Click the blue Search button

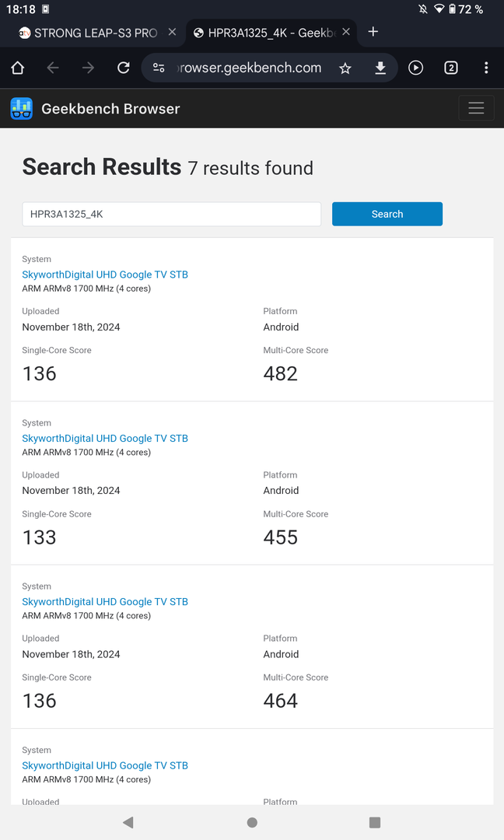[x=387, y=214]
